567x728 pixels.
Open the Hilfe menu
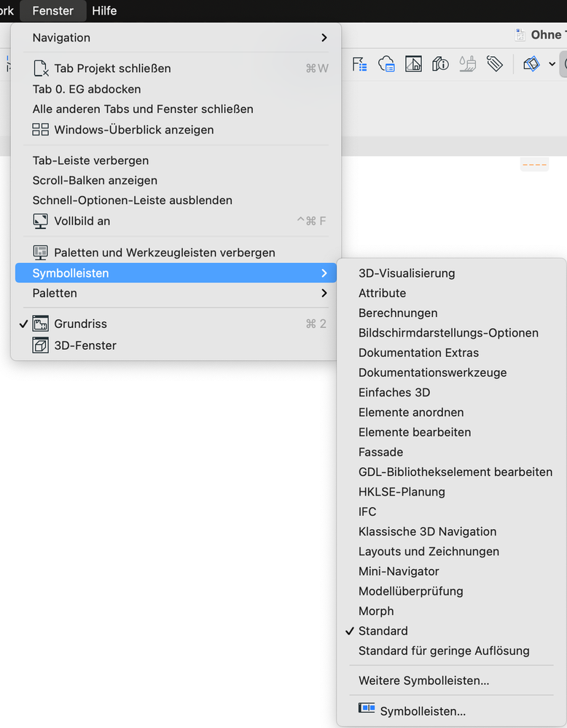[104, 11]
